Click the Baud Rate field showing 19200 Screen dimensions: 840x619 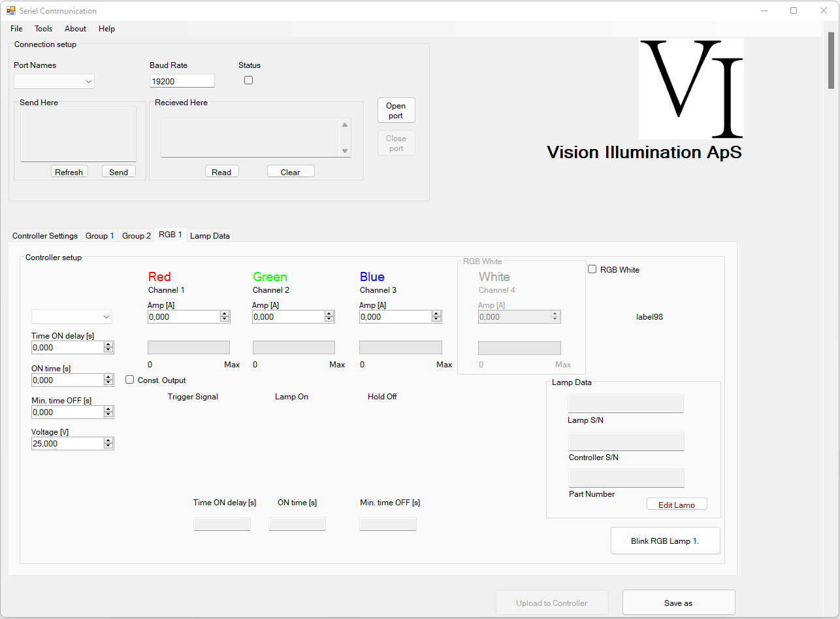tap(182, 81)
